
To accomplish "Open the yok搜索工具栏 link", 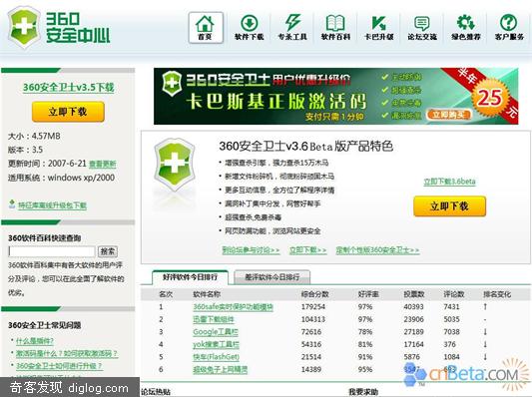I will click(x=216, y=344).
